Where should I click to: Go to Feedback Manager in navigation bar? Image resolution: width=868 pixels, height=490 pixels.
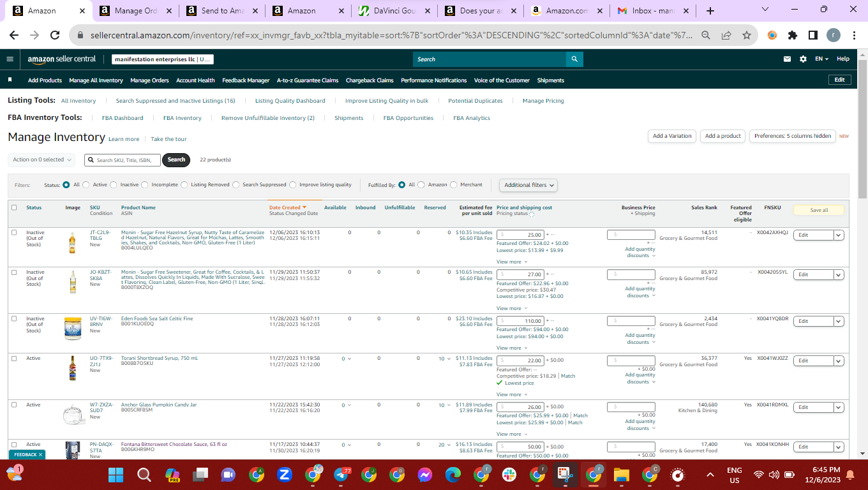(246, 80)
